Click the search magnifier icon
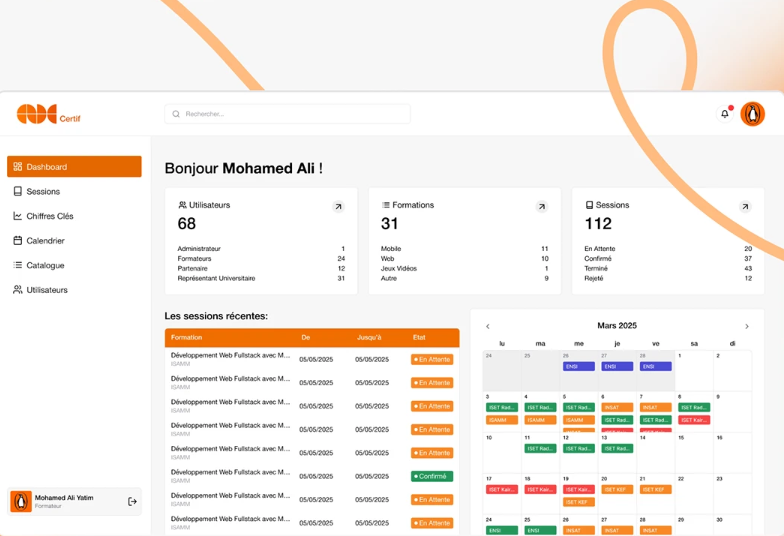Screen dimensions: 784x536 point(176,114)
